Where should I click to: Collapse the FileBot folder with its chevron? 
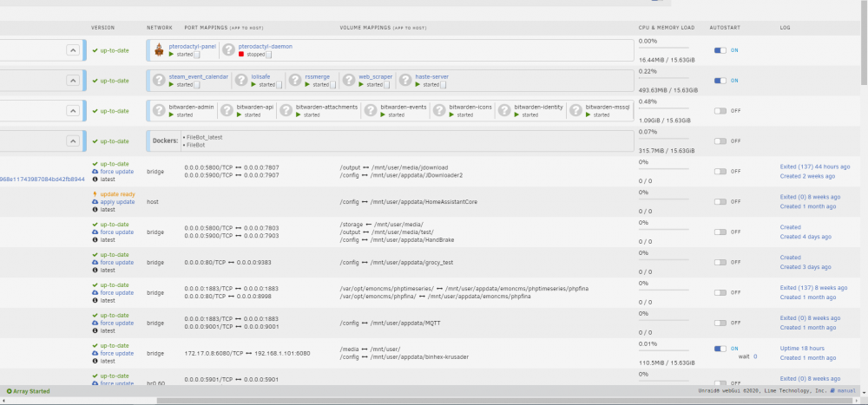(73, 141)
